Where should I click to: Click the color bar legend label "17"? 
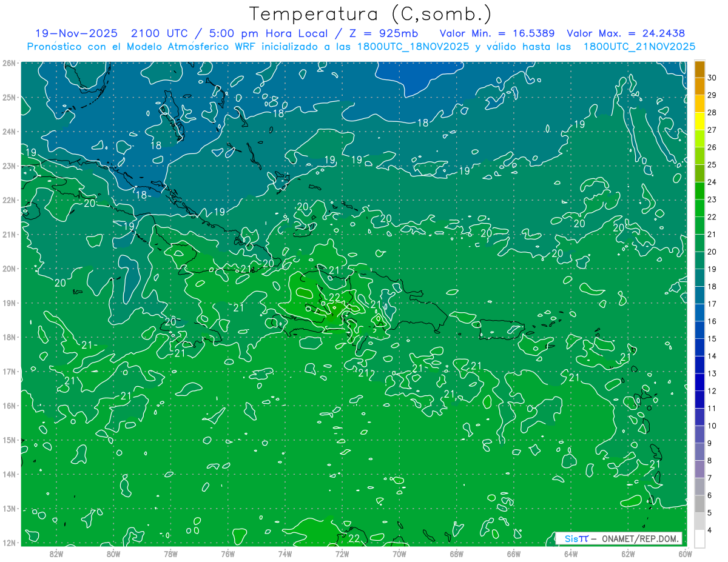[712, 304]
